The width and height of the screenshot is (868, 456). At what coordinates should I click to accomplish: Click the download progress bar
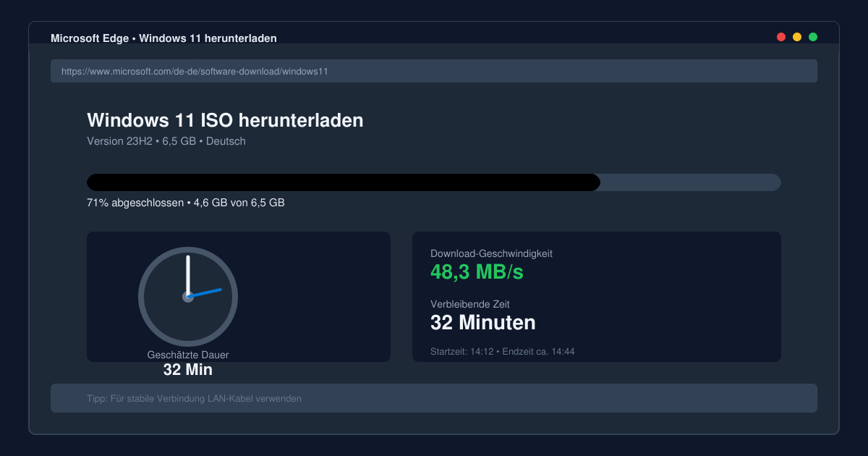coord(434,182)
